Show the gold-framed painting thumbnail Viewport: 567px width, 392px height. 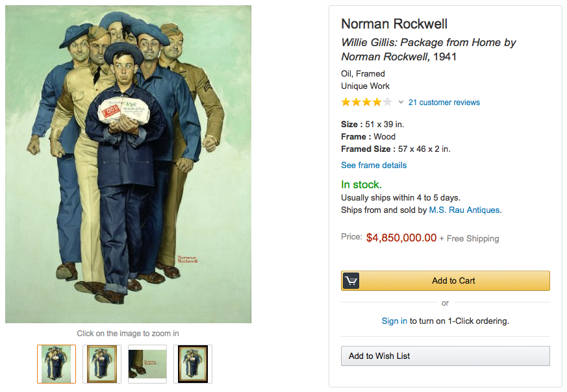click(102, 363)
